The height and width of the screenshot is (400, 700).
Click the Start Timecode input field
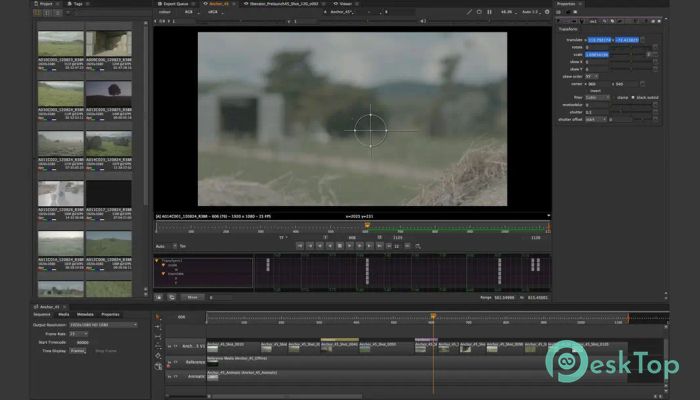[x=79, y=342]
